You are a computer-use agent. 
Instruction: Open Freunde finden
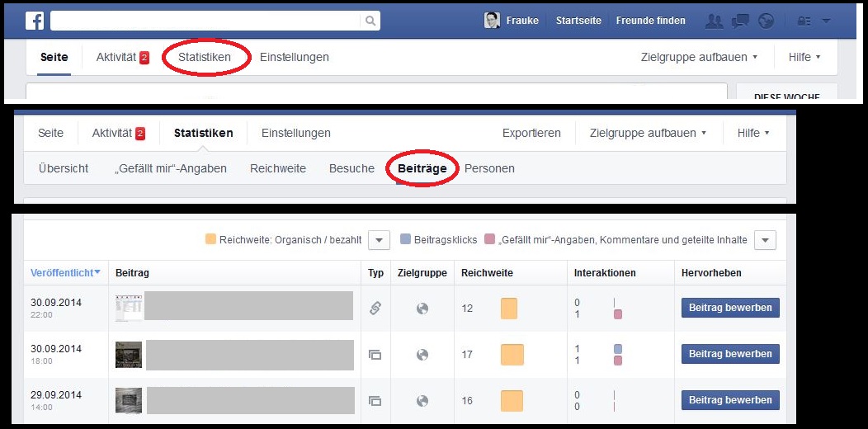click(x=650, y=21)
